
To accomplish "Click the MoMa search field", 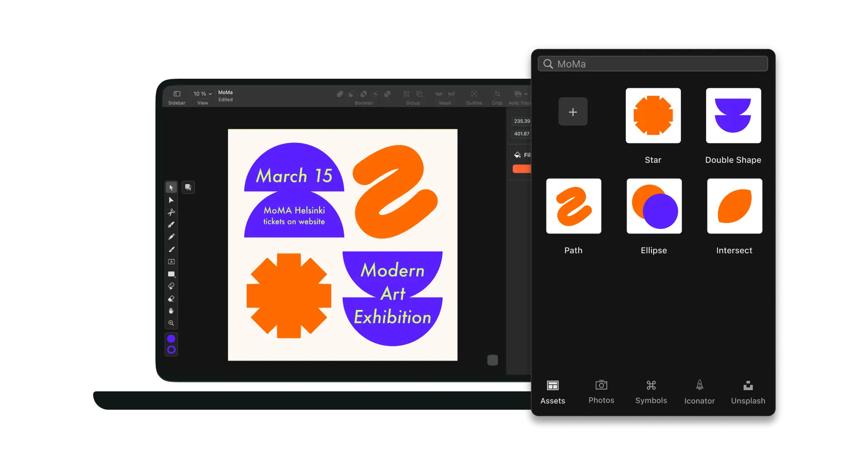I will [x=653, y=64].
